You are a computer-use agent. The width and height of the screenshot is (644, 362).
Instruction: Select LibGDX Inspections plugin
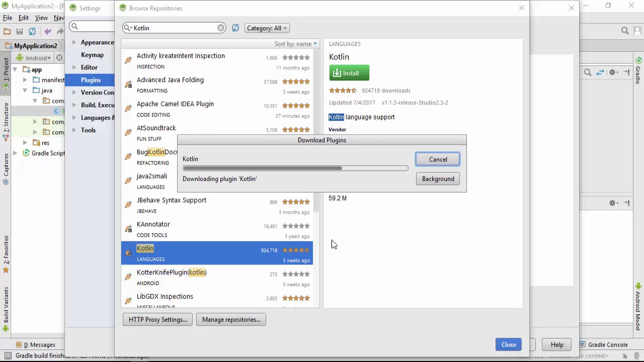coord(217,301)
